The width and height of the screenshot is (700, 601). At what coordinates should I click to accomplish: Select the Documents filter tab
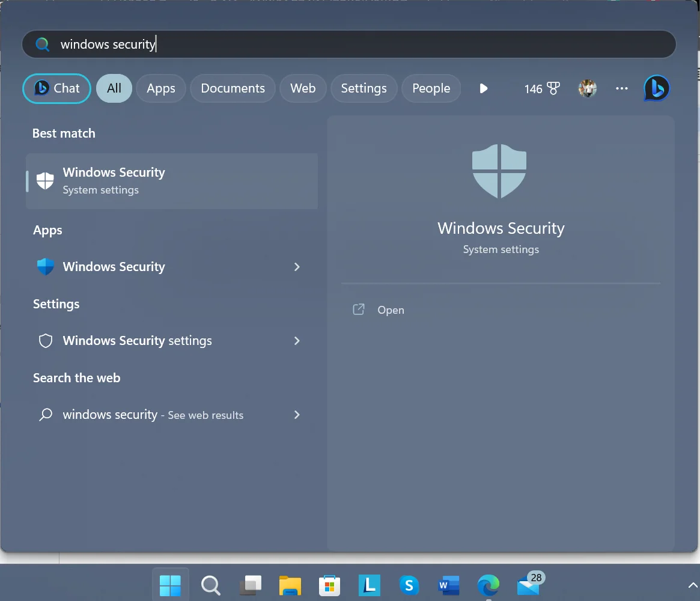coord(233,88)
